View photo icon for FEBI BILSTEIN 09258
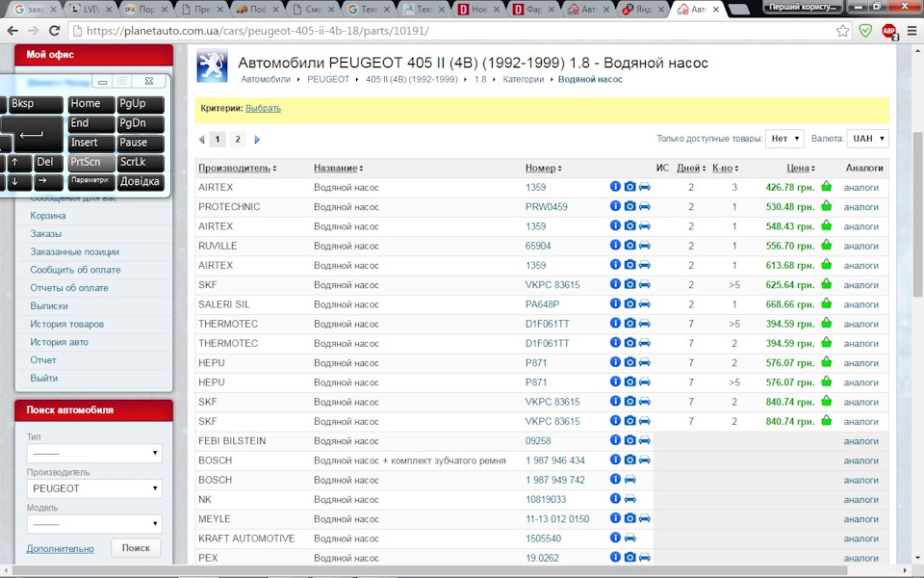The height and width of the screenshot is (578, 924). [x=629, y=440]
